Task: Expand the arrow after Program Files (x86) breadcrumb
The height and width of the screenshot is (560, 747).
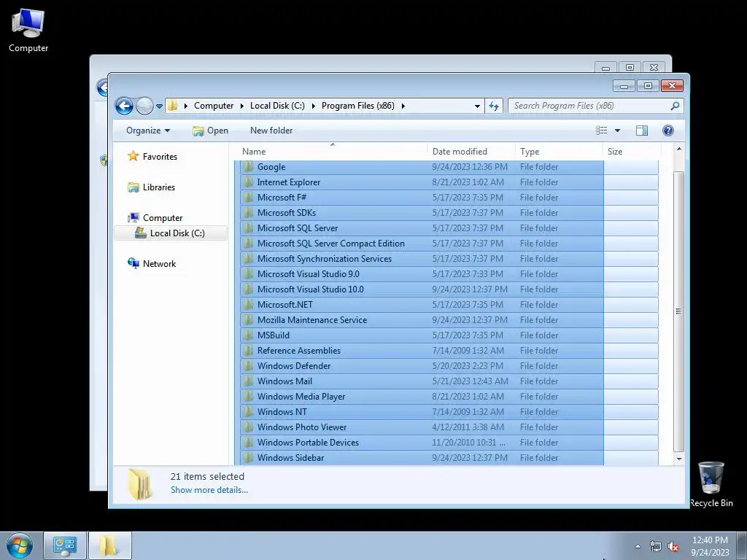Action: tap(403, 106)
